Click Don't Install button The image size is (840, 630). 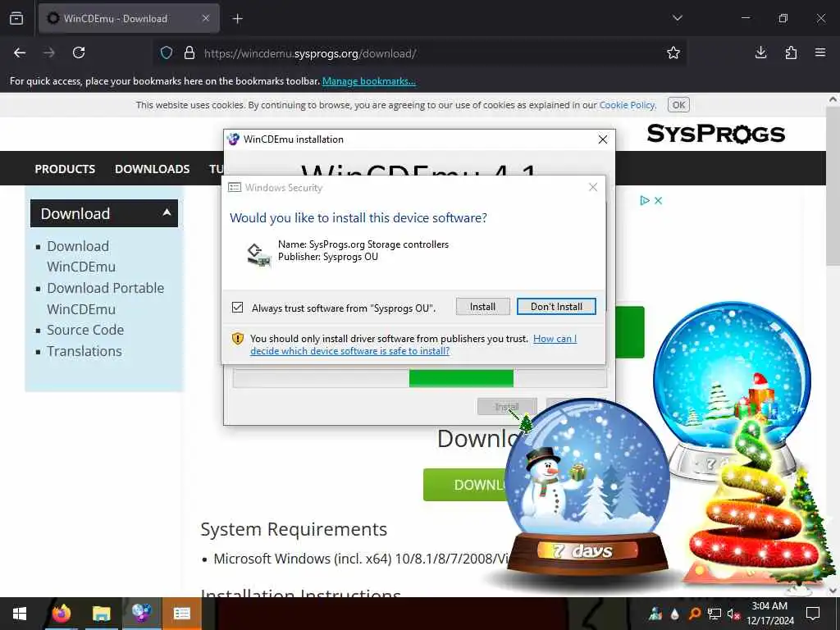pos(556,307)
